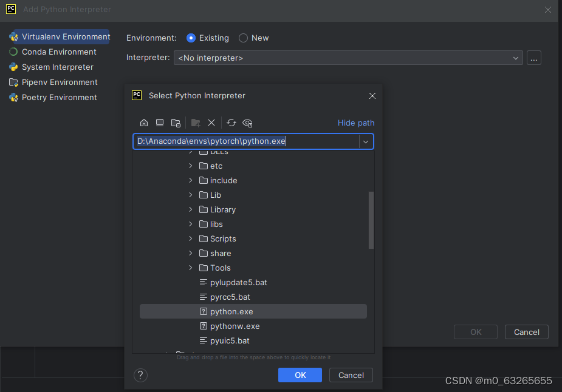
Task: Open the Project directory icon
Action: tap(176, 123)
